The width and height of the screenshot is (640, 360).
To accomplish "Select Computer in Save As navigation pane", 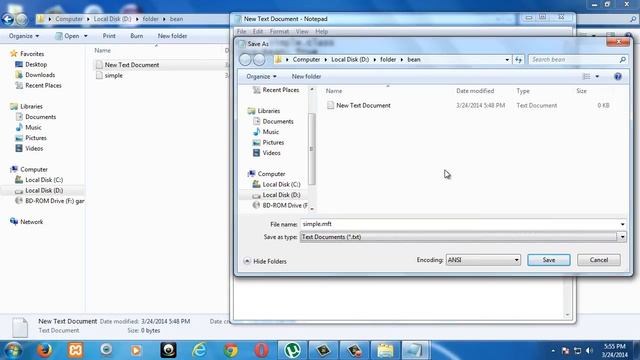I will [267, 174].
